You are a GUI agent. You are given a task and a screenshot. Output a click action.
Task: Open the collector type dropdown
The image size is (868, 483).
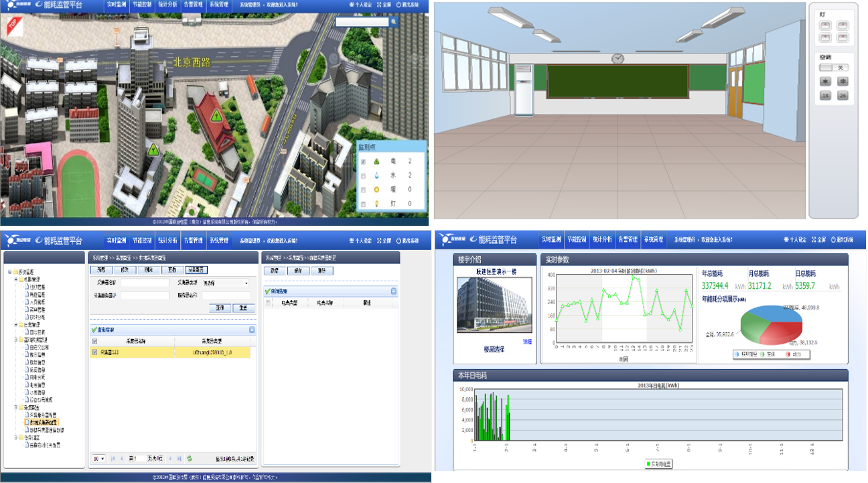coord(246,283)
